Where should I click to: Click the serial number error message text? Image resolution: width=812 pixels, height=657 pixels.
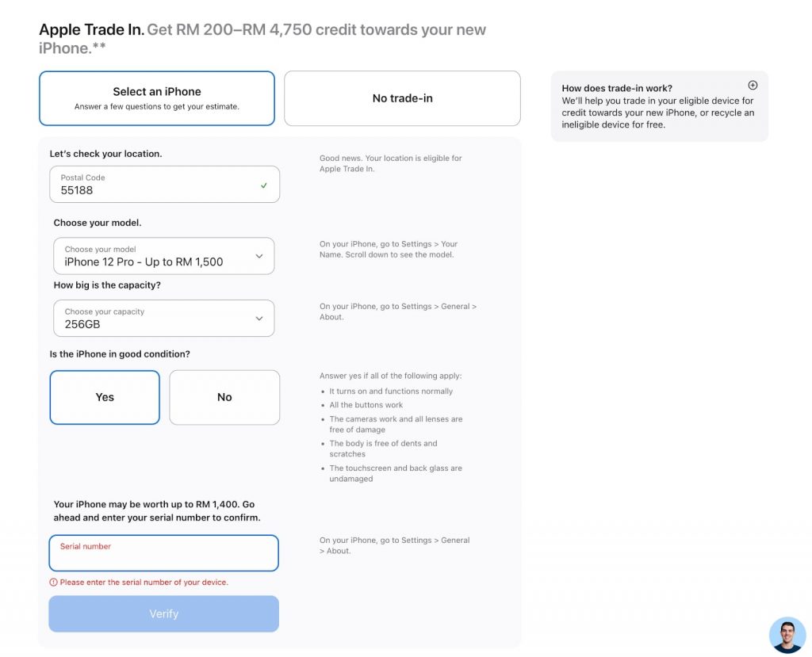tap(144, 583)
